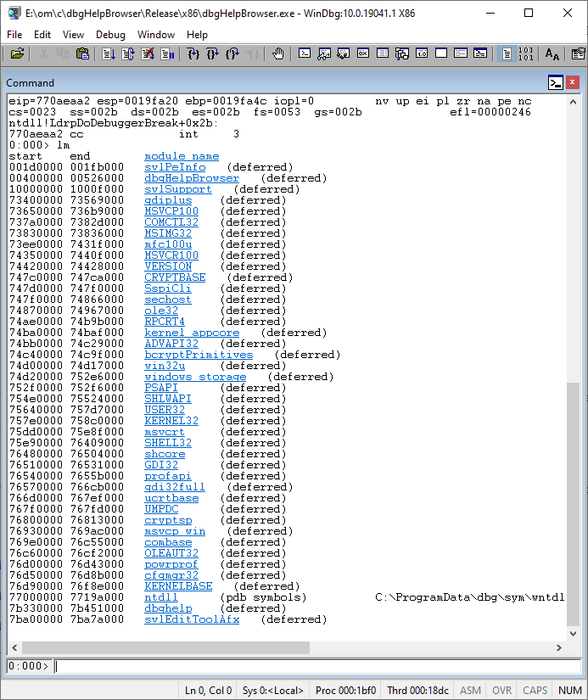Viewport: 588px width, 700px height.
Task: Click the vertical scrollbar down arrow
Action: (x=574, y=634)
